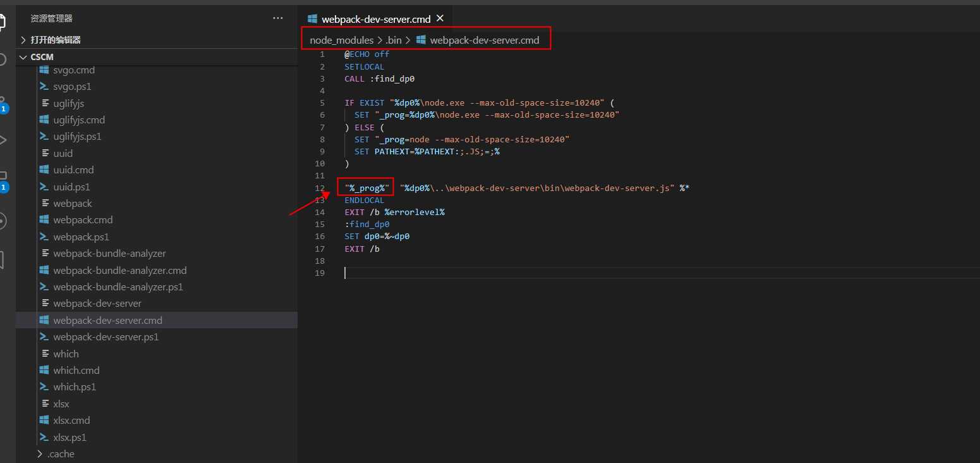Open xlsx.cmd file
Screen dimensions: 980x463
click(x=71, y=420)
